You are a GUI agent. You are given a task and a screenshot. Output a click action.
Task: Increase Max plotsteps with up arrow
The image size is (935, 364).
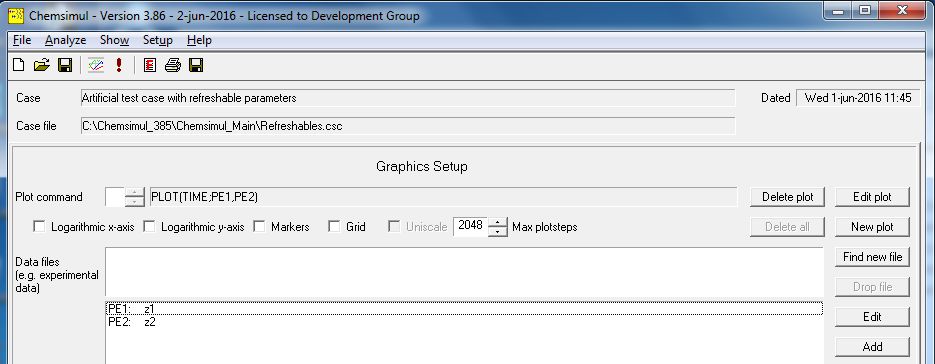coord(498,222)
